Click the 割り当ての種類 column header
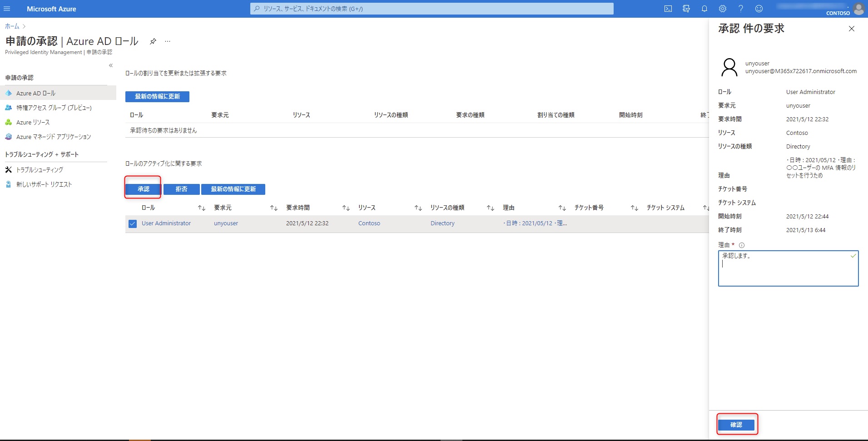 point(556,115)
